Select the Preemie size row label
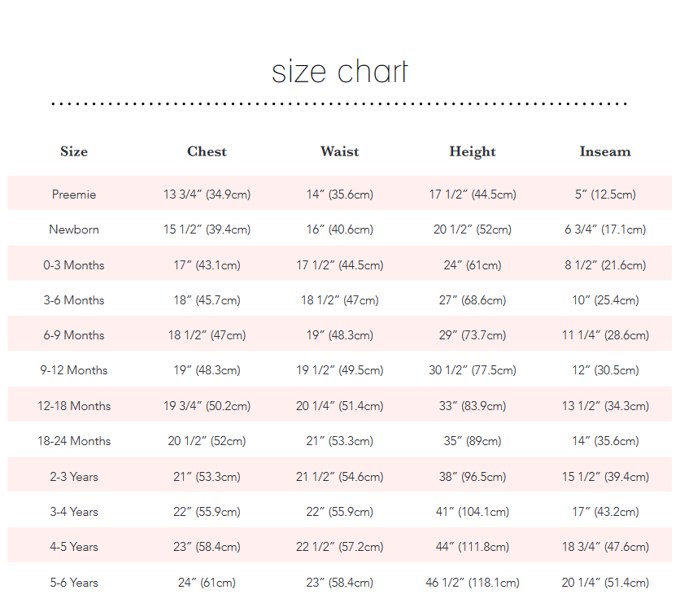The width and height of the screenshot is (693, 616). pyautogui.click(x=74, y=194)
